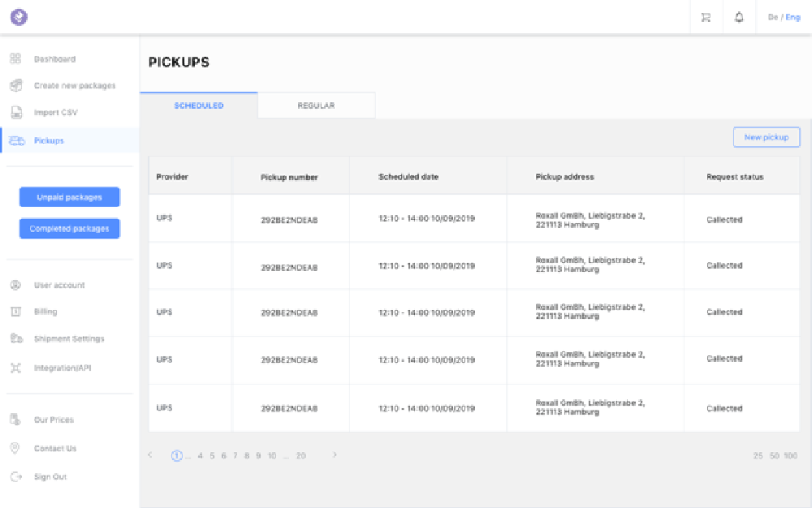This screenshot has height=508, width=812.
Task: Click the Pickups sidebar icon
Action: (15, 139)
